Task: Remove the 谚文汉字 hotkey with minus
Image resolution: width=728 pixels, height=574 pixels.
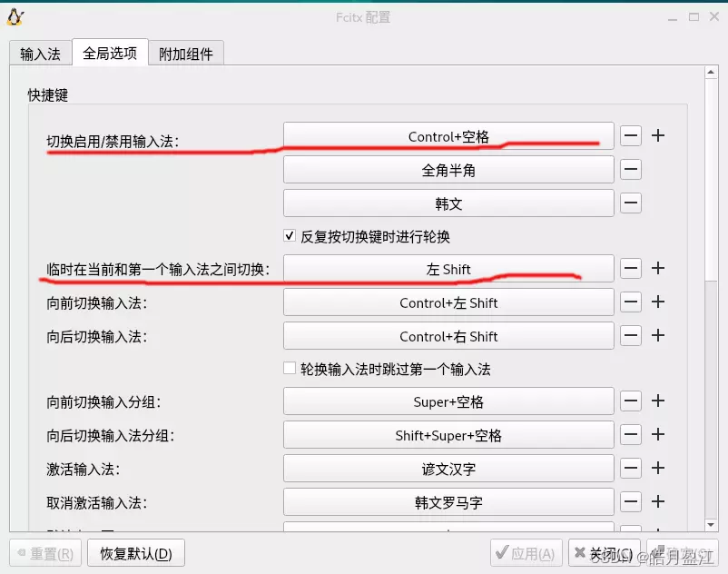Action: [631, 468]
